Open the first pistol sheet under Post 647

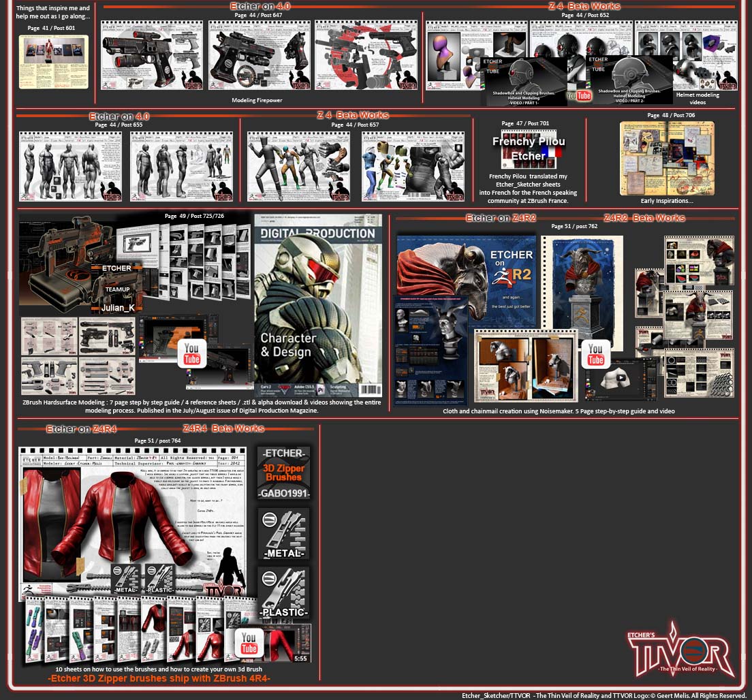(152, 54)
